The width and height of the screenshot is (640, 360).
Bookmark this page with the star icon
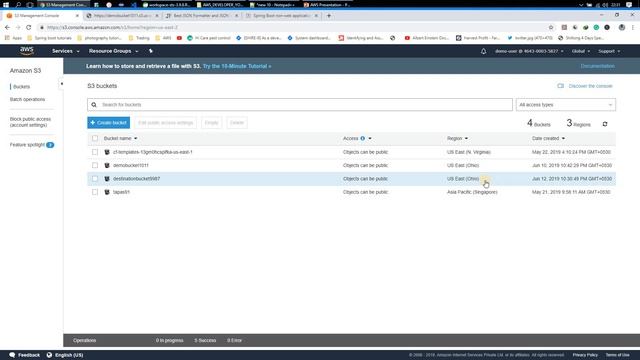(x=551, y=27)
